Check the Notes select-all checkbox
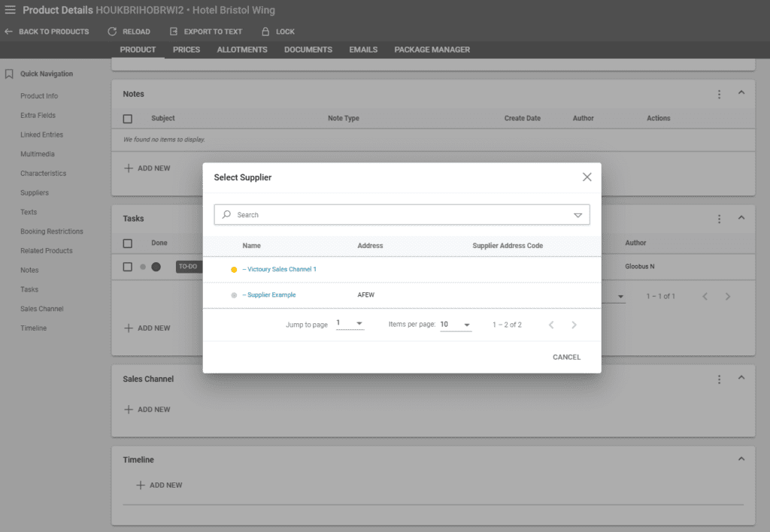The width and height of the screenshot is (770, 532). (x=128, y=119)
